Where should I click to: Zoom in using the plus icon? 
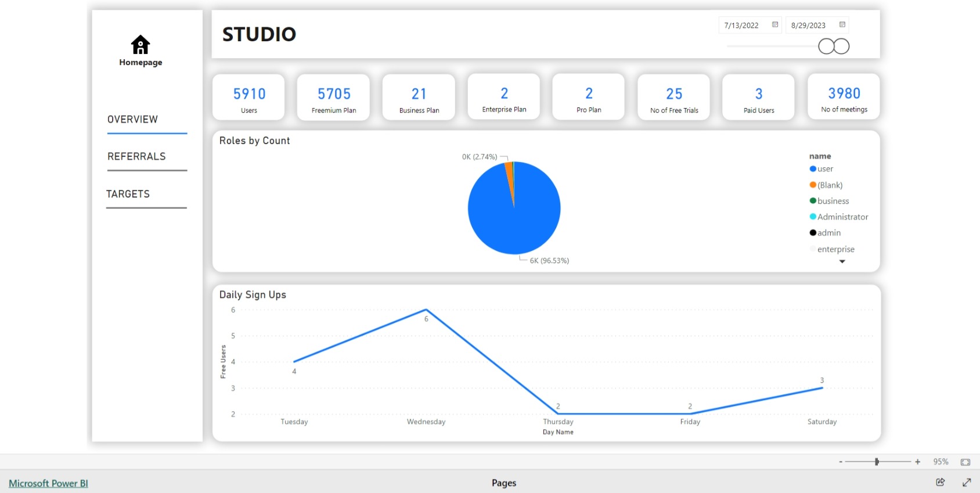click(918, 462)
